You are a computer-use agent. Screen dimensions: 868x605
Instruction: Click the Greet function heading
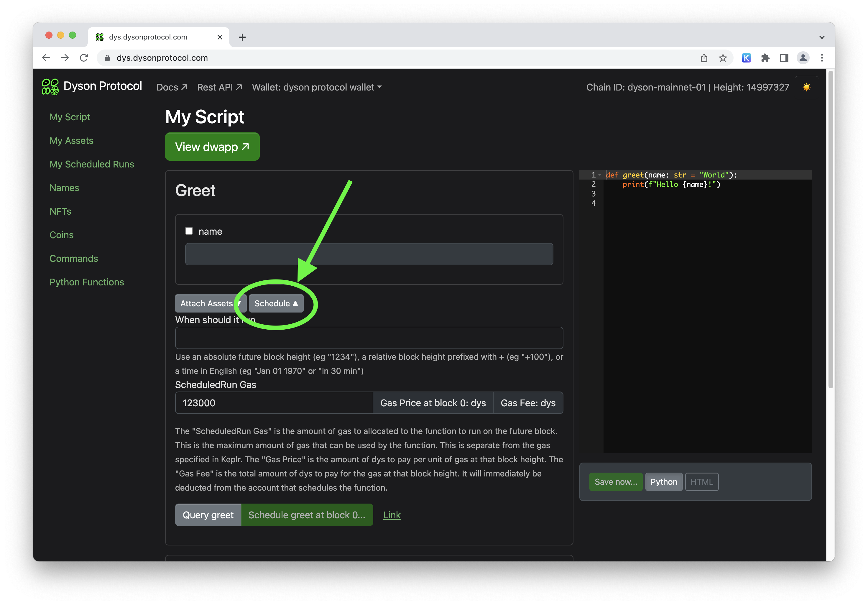(x=195, y=190)
